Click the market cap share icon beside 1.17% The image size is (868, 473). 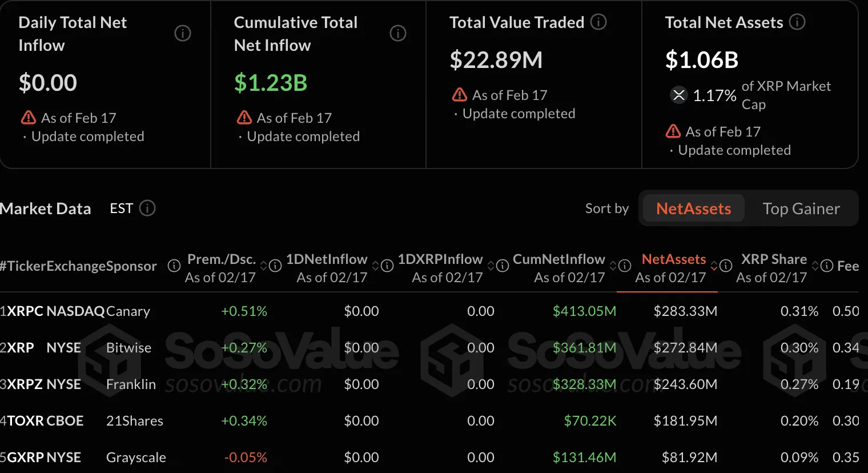tap(678, 95)
